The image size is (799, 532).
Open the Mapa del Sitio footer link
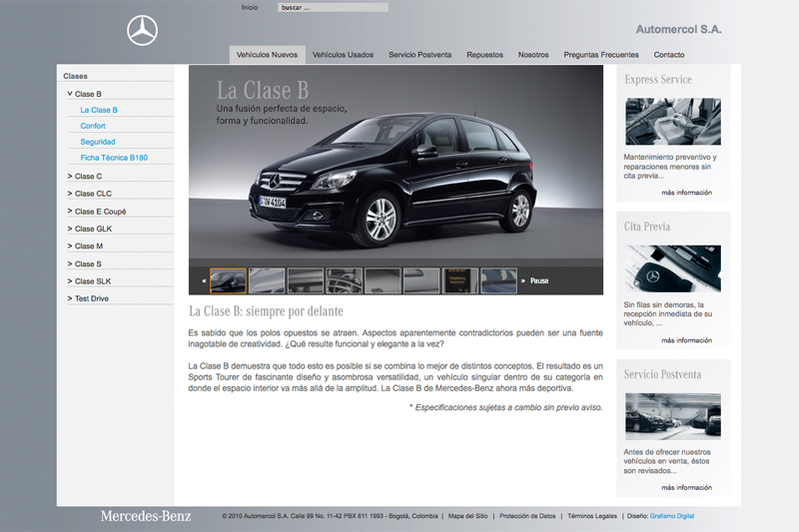[x=467, y=516]
